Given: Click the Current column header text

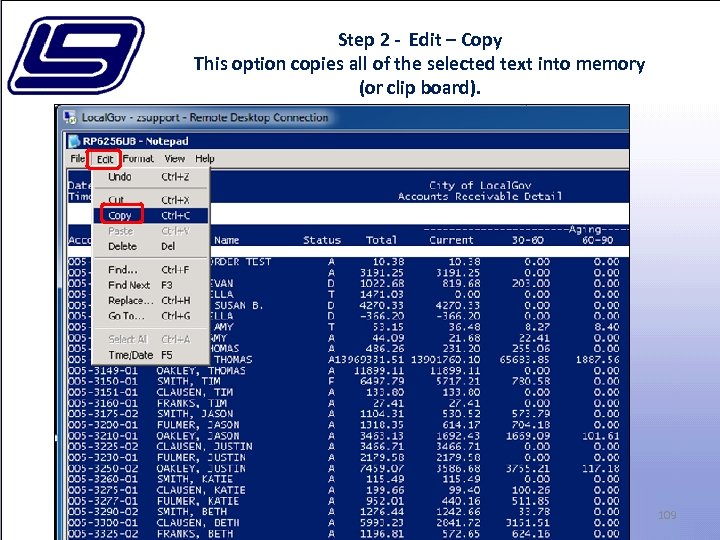Looking at the screenshot, I should 451,240.
